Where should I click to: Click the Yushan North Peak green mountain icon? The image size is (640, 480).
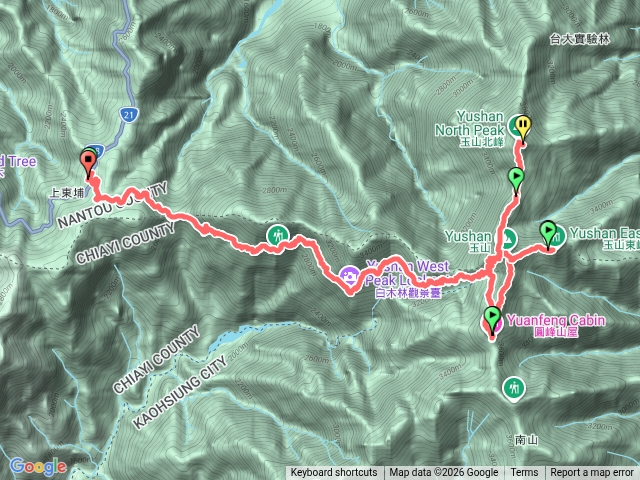(514, 124)
